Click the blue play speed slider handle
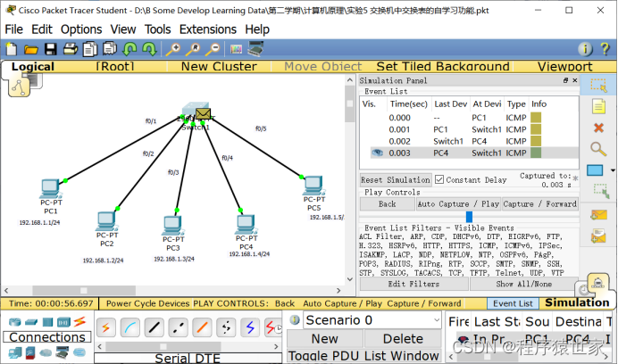618x364 pixels. tap(469, 217)
